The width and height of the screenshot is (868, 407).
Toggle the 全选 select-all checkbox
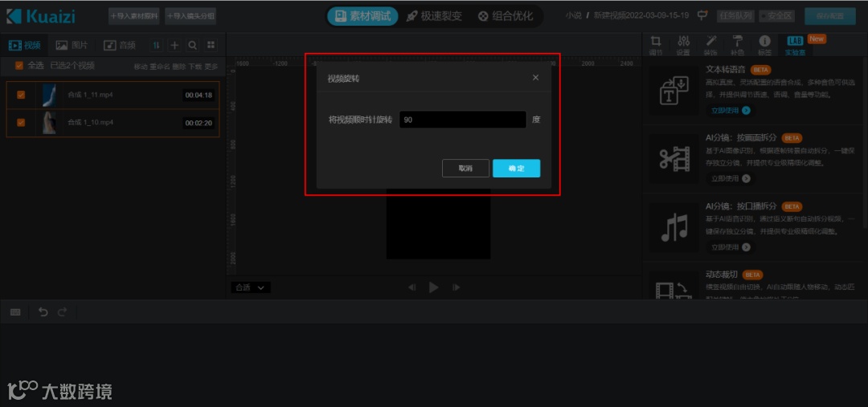(x=19, y=66)
